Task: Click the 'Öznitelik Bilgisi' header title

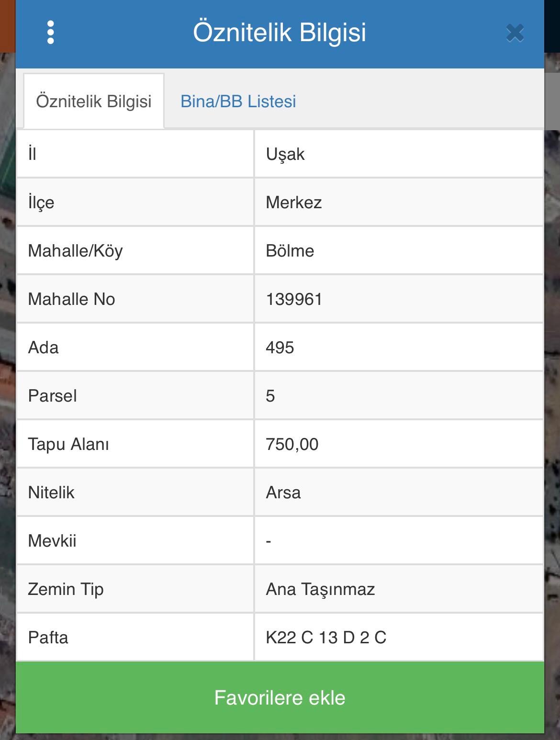Action: pos(280,32)
